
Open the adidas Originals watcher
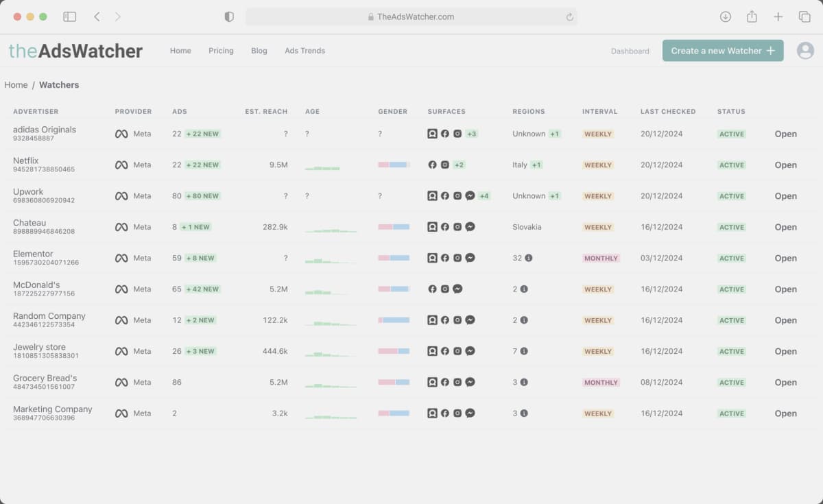pos(786,134)
